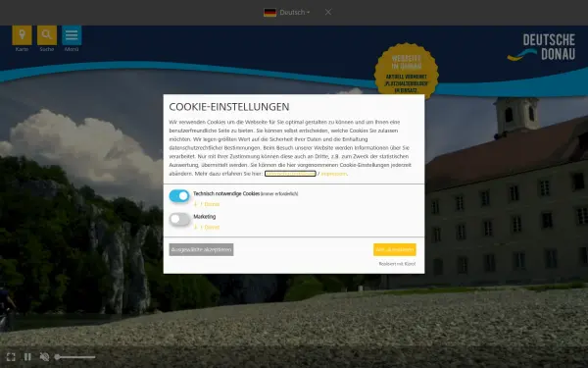Image resolution: width=588 pixels, height=368 pixels.
Task: Open the Impressum link
Action: [x=334, y=174]
